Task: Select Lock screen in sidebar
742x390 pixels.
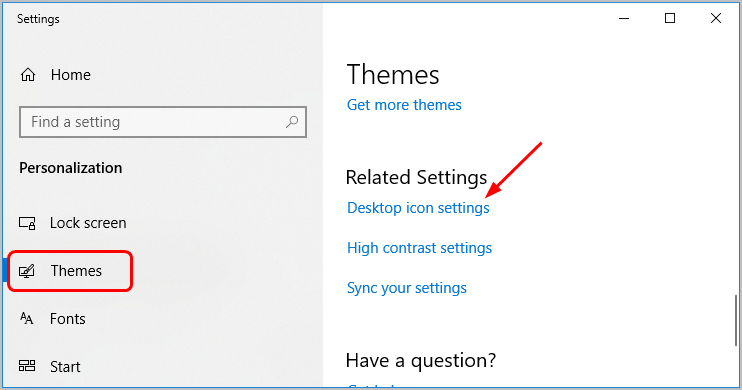Action: tap(88, 223)
